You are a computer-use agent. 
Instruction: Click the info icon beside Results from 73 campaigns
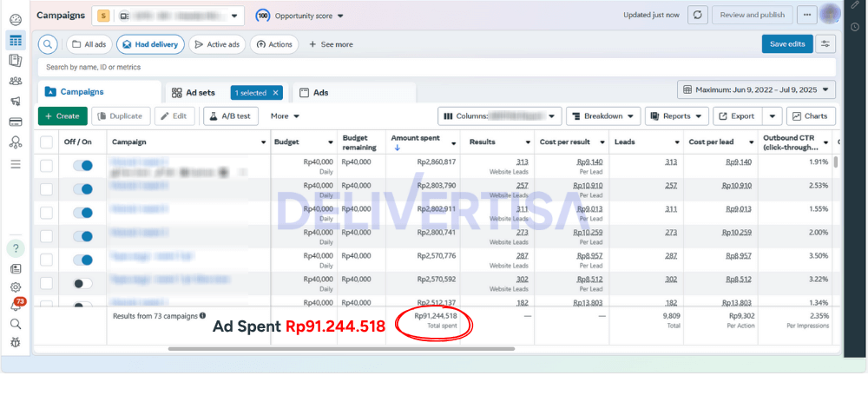[202, 316]
